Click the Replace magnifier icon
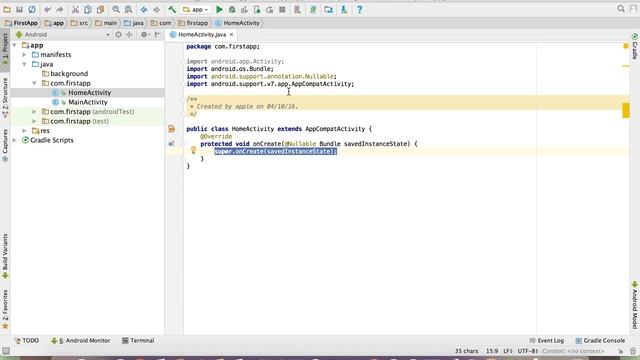Viewport: 640px width, 360px height. click(128, 9)
